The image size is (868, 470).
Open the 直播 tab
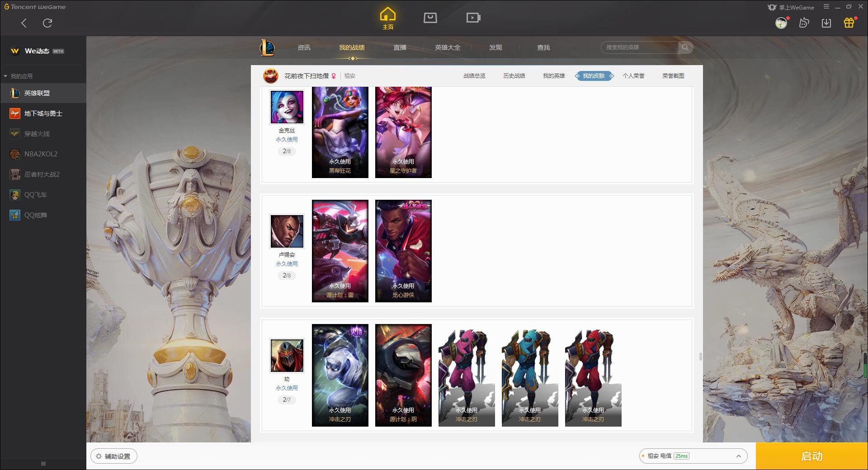pos(400,47)
